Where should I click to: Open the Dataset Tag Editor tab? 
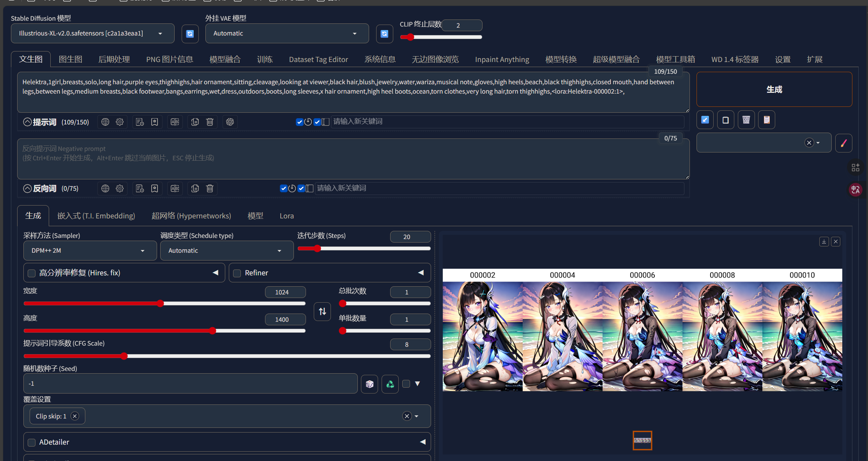coord(318,59)
